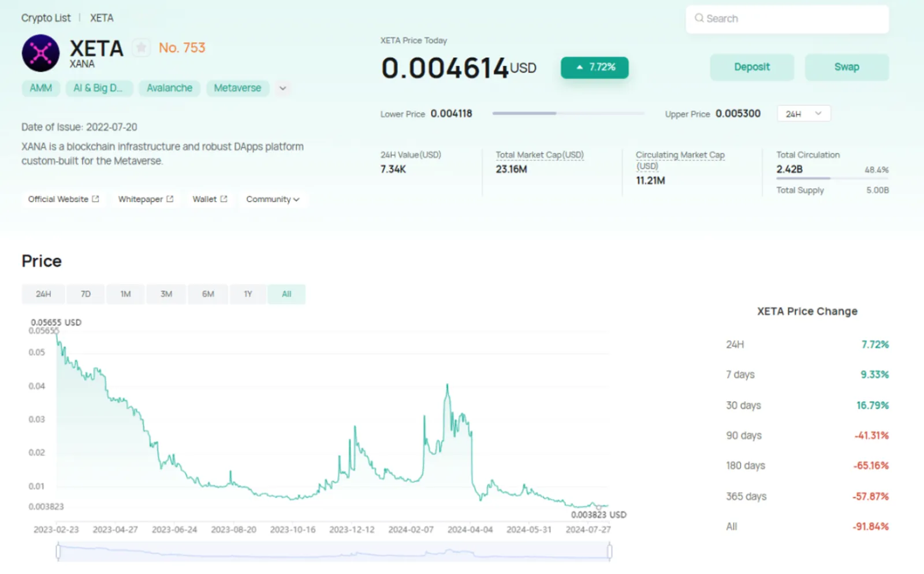Click the 2.42B total circulation value

[x=789, y=169]
